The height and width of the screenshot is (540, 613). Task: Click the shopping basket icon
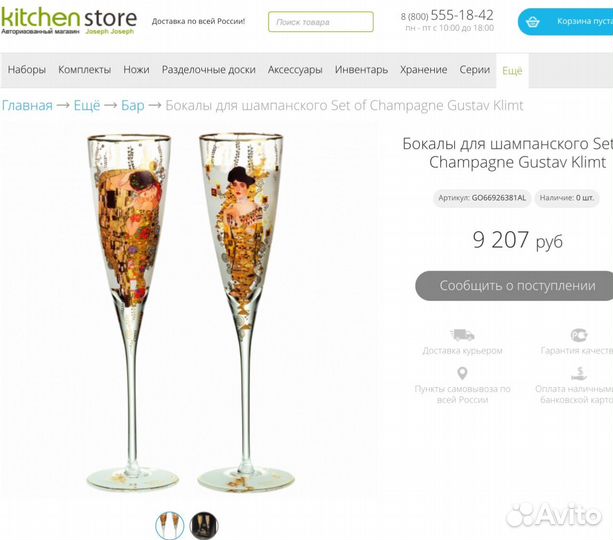(532, 22)
